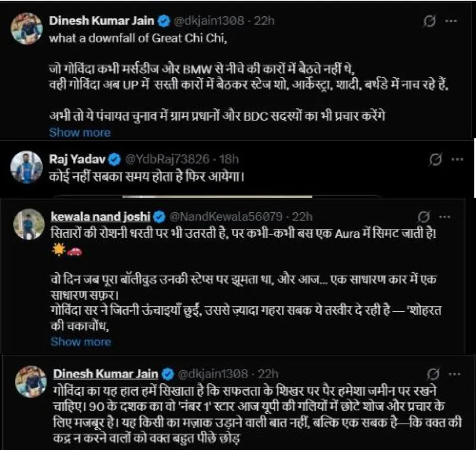
Task: Open the three-dot menu on kewala nand joshi's tweet
Action: coord(444,216)
